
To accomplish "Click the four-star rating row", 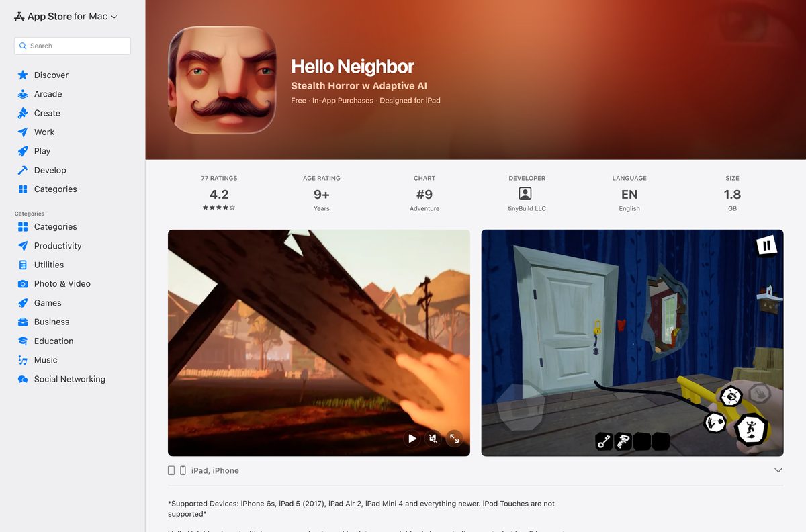I will pos(219,208).
